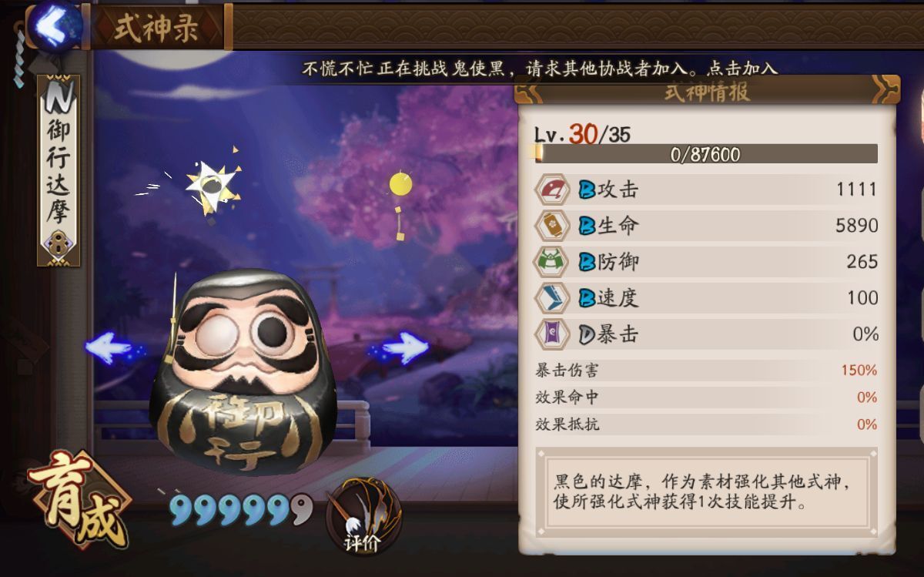The width and height of the screenshot is (924, 577).
Task: Click the experience progress bar 0/87600
Action: tap(706, 154)
